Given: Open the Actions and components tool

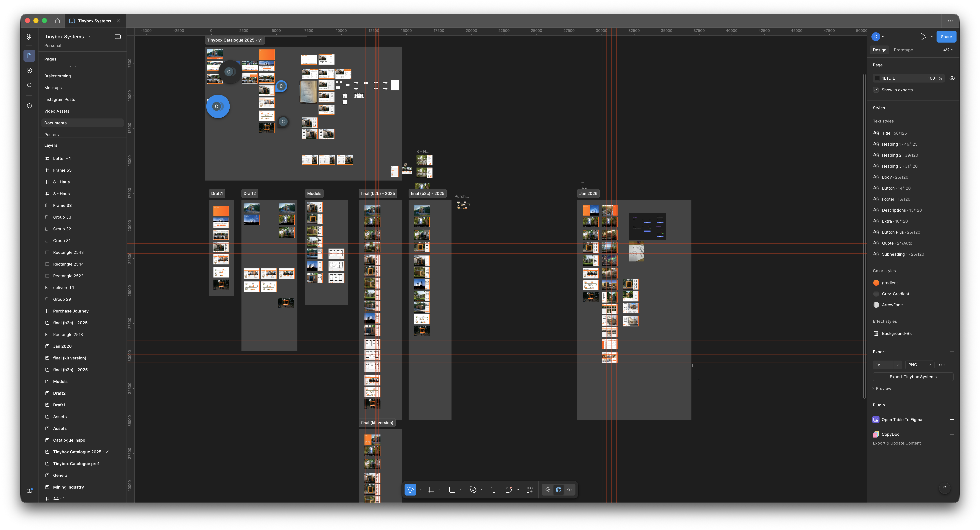Looking at the screenshot, I should click(529, 490).
